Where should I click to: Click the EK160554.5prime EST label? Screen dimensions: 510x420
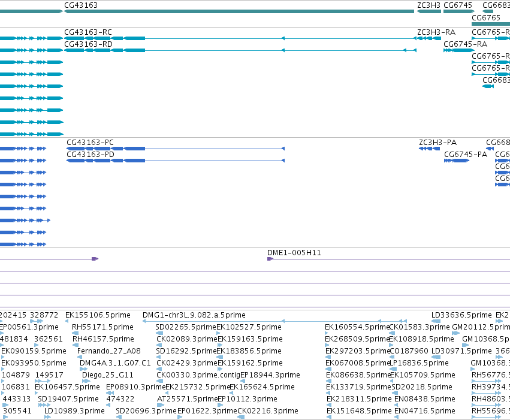click(357, 327)
